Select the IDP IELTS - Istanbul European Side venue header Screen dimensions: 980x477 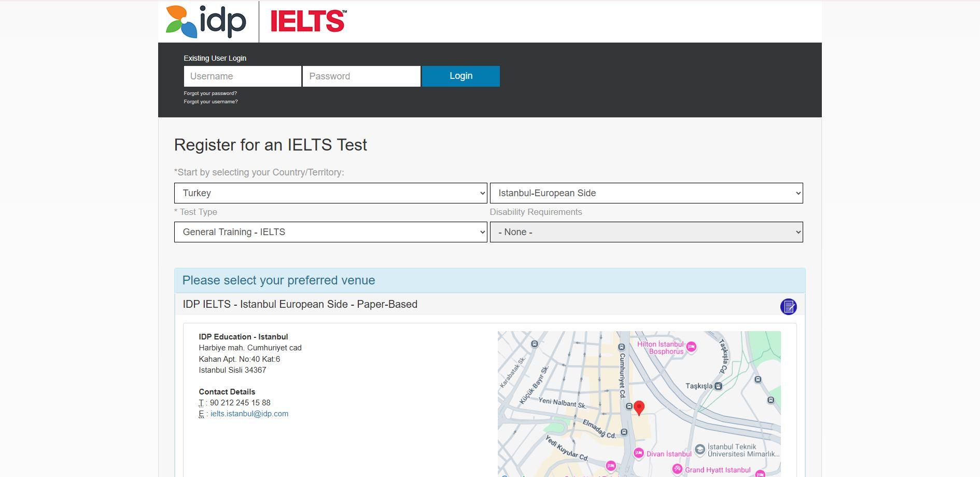click(490, 305)
